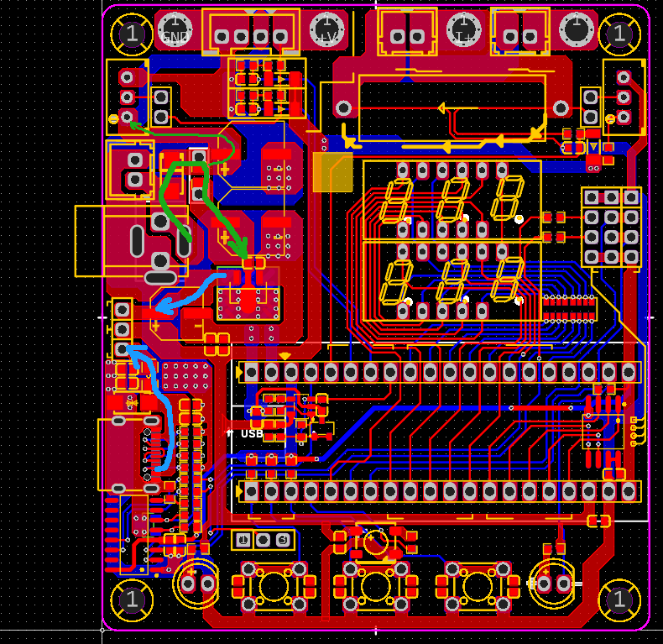The width and height of the screenshot is (663, 644).
Task: Click the bottom-right mounting hole
Action: [620, 599]
